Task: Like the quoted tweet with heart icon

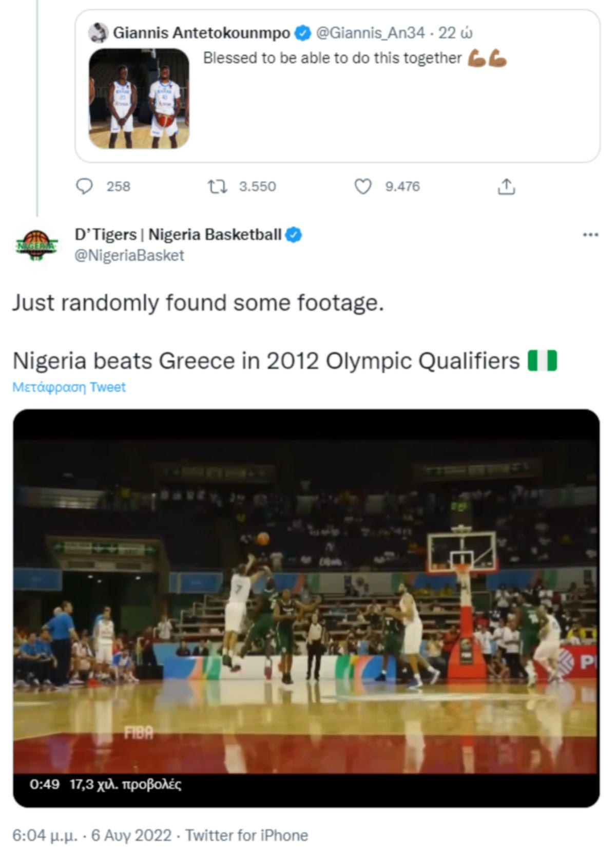Action: pyautogui.click(x=363, y=186)
